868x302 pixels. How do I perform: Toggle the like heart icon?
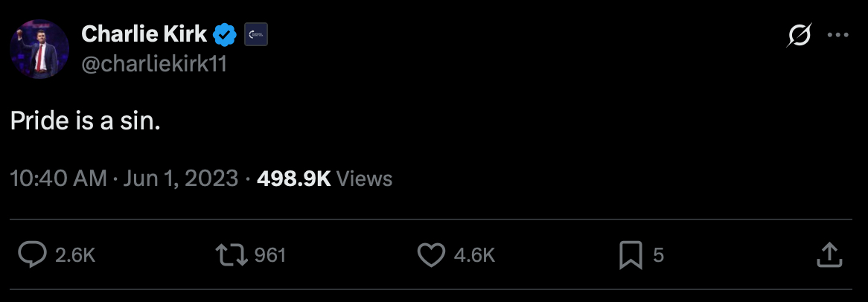coord(431,255)
